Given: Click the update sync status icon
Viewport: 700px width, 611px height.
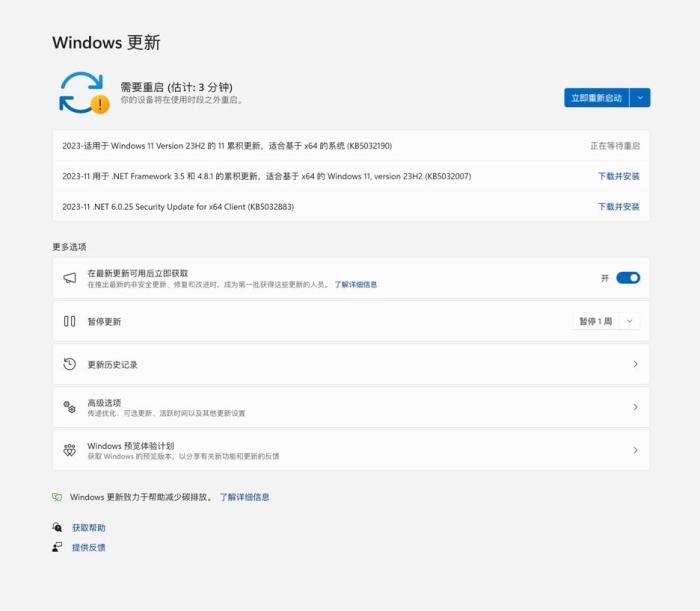Looking at the screenshot, I should pyautogui.click(x=84, y=92).
